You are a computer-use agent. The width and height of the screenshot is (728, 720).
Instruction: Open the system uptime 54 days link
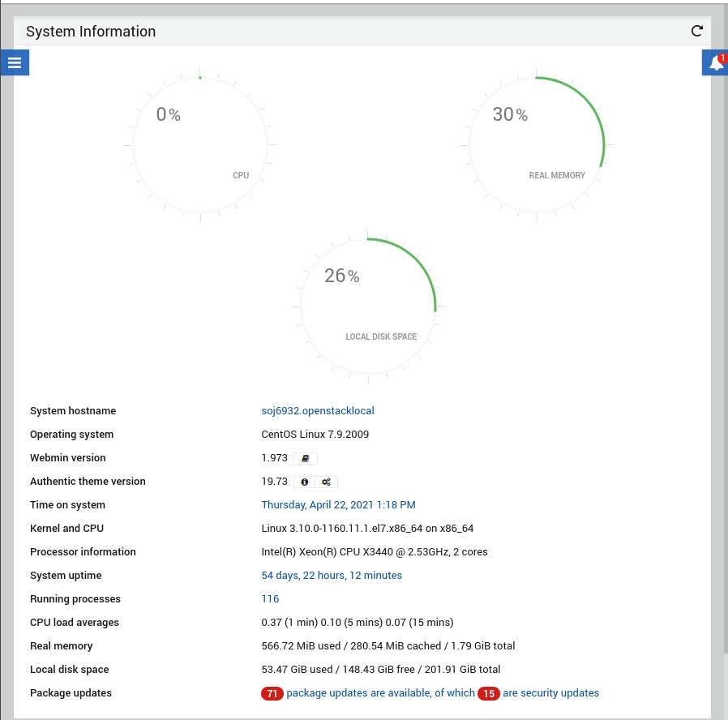click(x=332, y=575)
